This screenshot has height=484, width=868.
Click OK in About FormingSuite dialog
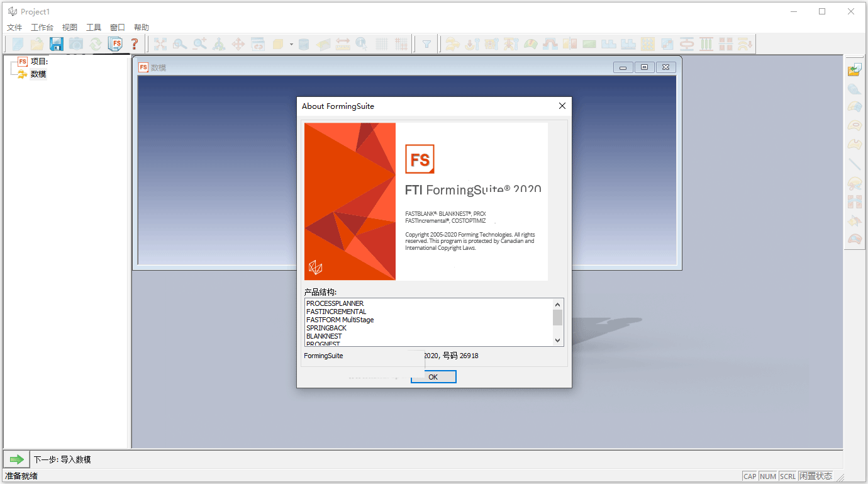(433, 376)
